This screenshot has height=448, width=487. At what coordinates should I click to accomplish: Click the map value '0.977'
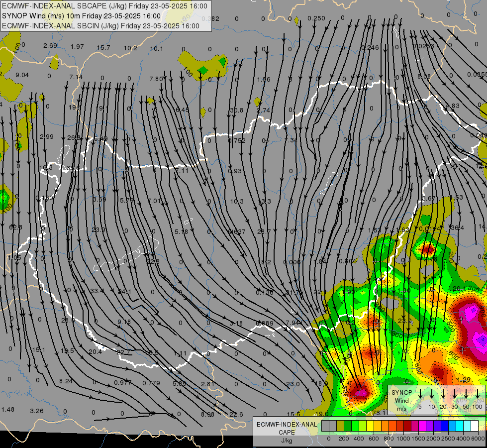(123, 382)
